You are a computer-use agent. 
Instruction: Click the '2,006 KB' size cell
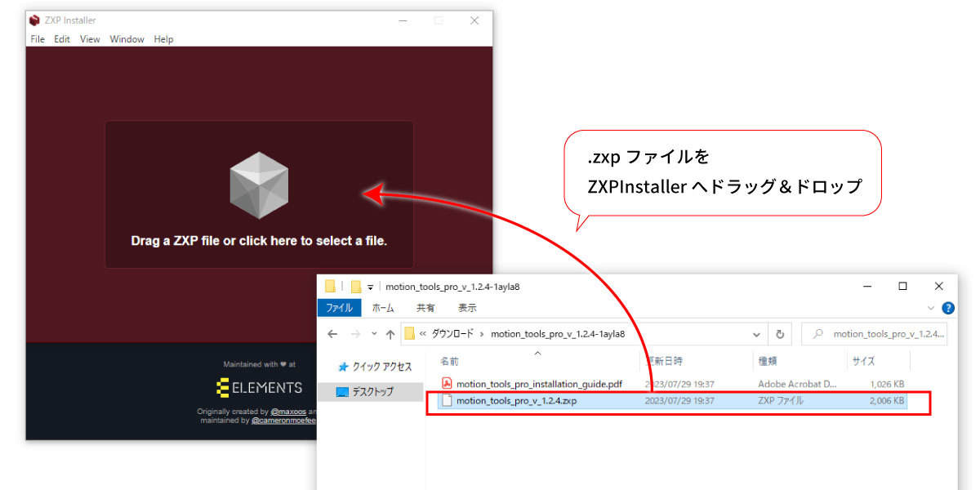(887, 401)
